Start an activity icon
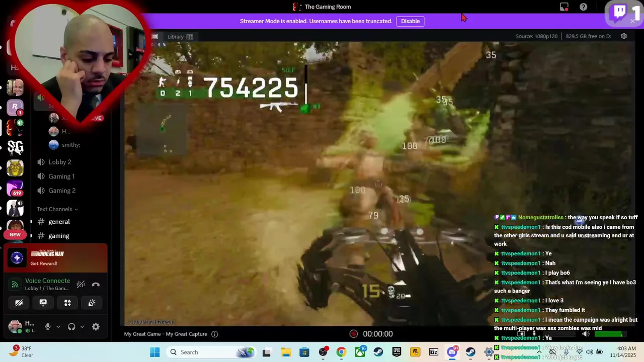644x362 pixels. pyautogui.click(x=67, y=303)
